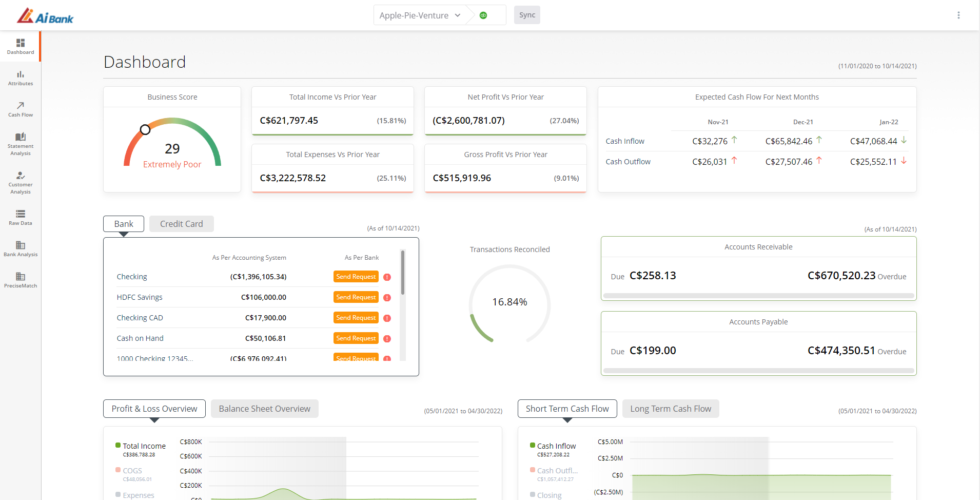Open the three-dot more options menu
The image size is (980, 500).
(958, 15)
